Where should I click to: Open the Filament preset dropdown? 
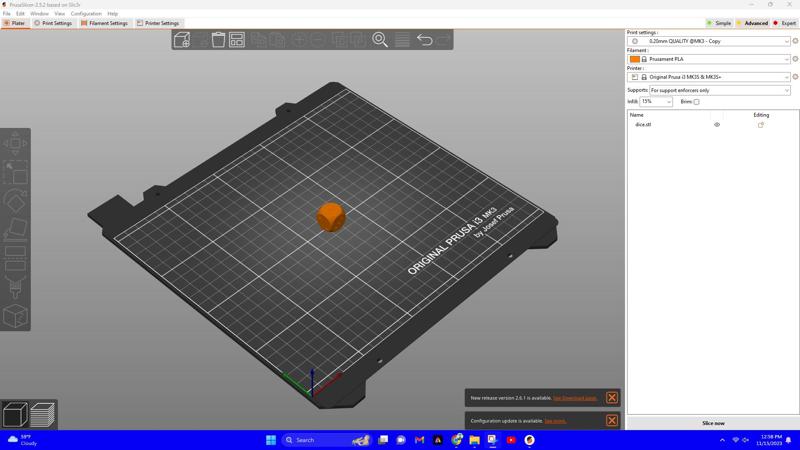(709, 59)
